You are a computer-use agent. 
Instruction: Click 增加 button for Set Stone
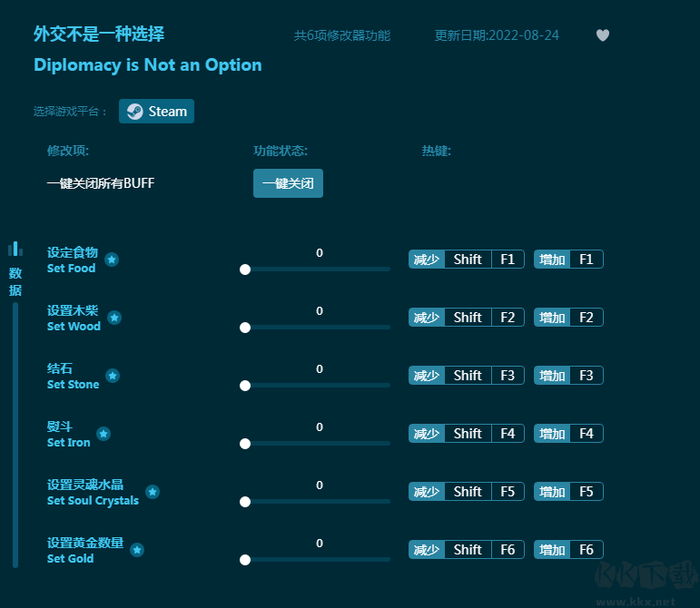coord(552,376)
